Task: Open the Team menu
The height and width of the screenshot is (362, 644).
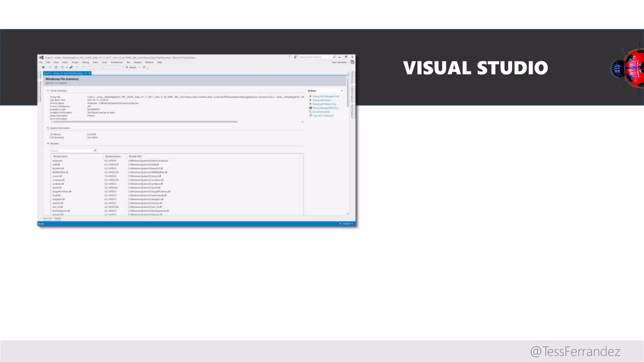Action: point(95,63)
